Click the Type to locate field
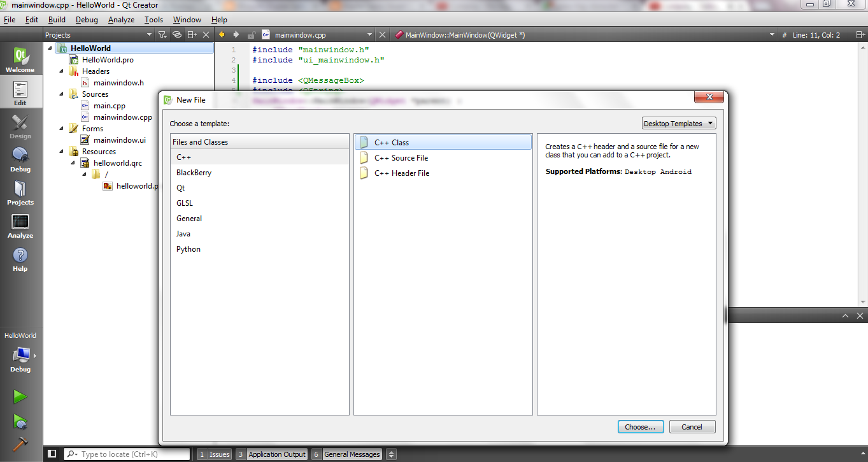Viewport: 868px width, 462px height. (x=127, y=454)
